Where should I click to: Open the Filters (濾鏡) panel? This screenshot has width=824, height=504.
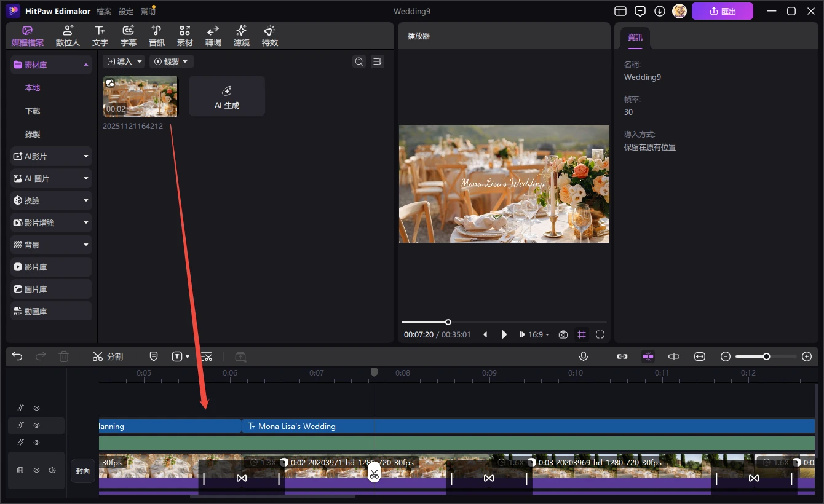coord(241,36)
